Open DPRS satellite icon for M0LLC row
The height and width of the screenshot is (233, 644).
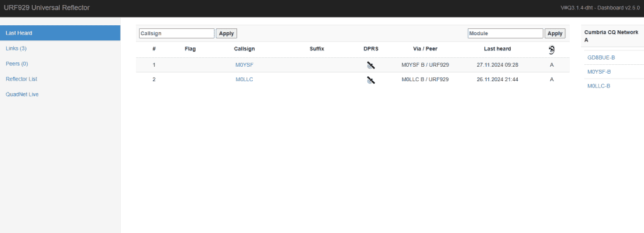(x=371, y=80)
